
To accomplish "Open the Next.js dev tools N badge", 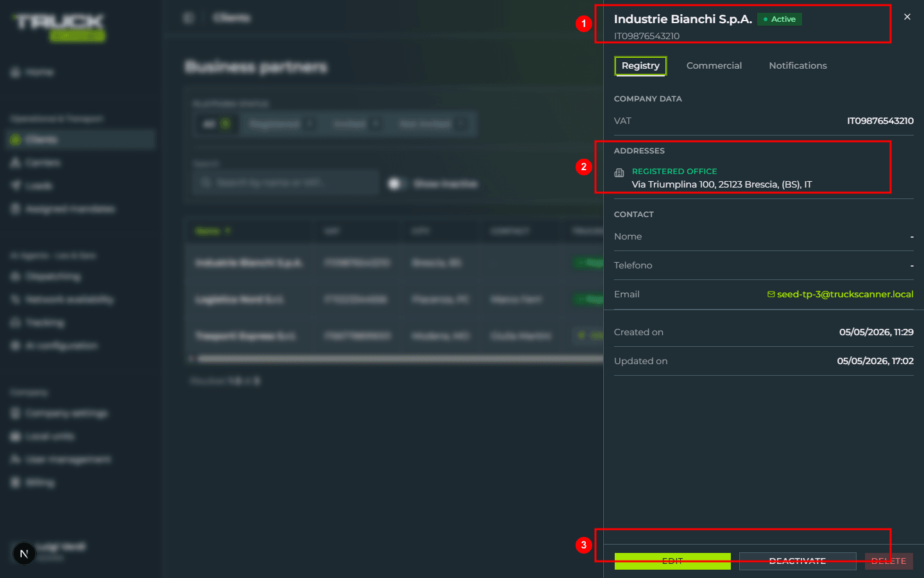I will point(24,553).
